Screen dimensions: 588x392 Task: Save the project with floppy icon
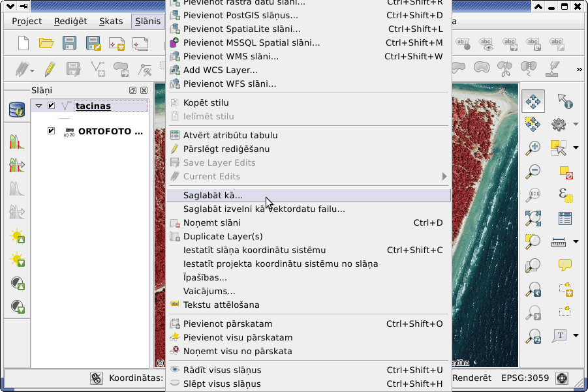tap(69, 43)
